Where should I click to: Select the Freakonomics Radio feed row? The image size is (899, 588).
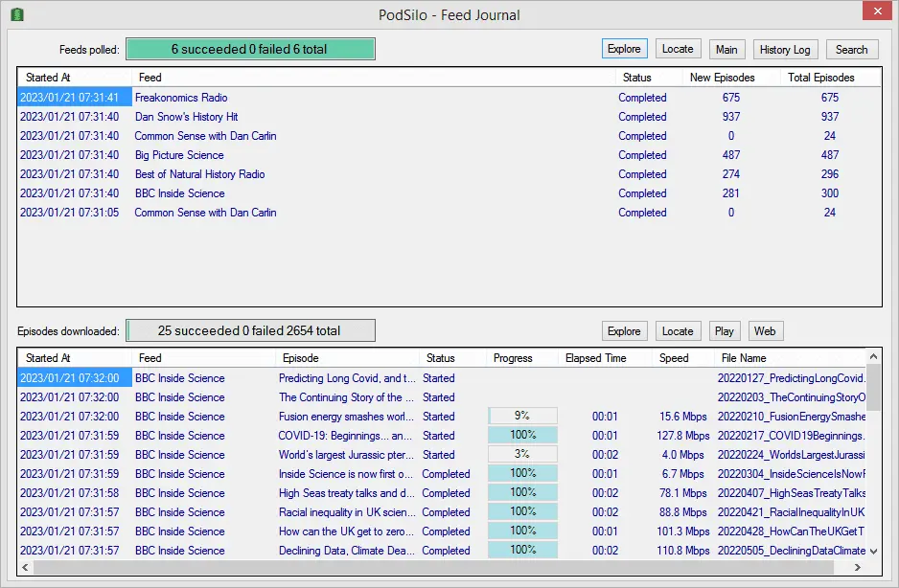pos(449,98)
